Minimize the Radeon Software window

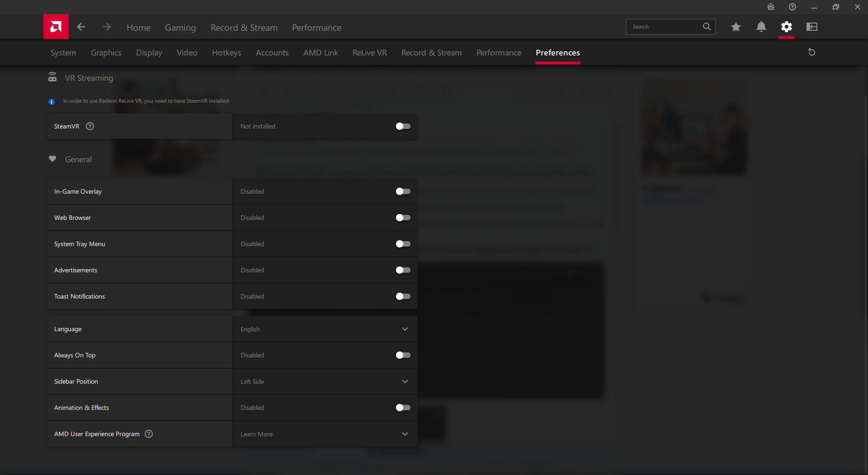[814, 7]
